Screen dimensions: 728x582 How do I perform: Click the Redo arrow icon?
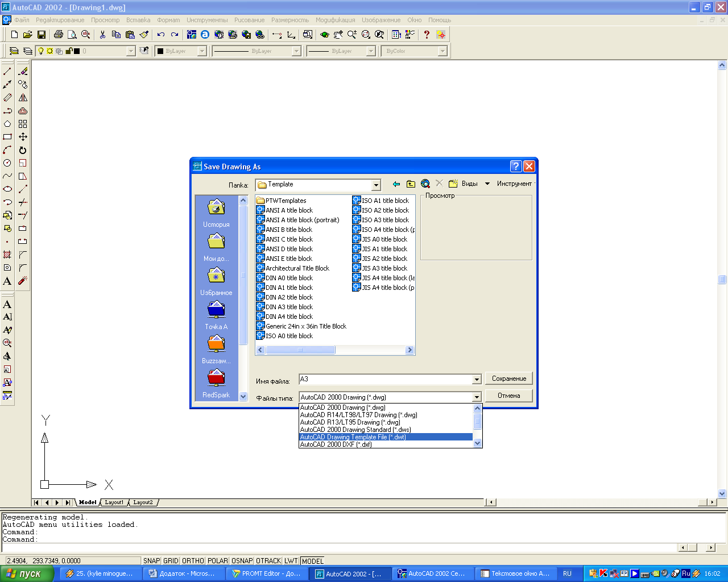point(175,35)
